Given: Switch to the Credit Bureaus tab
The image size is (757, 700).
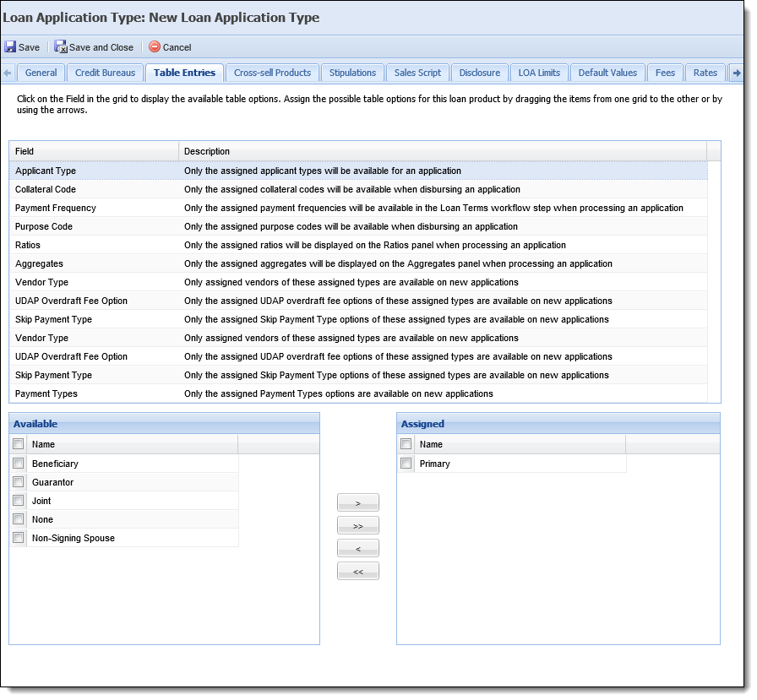Looking at the screenshot, I should 106,73.
